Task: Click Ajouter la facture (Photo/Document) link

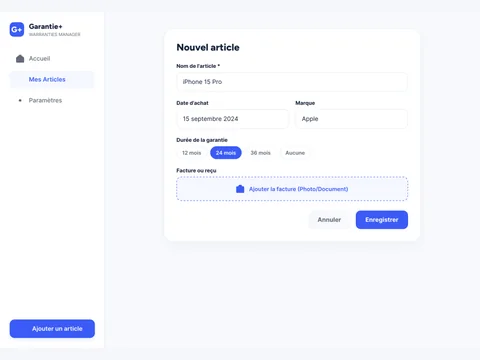Action: click(298, 189)
